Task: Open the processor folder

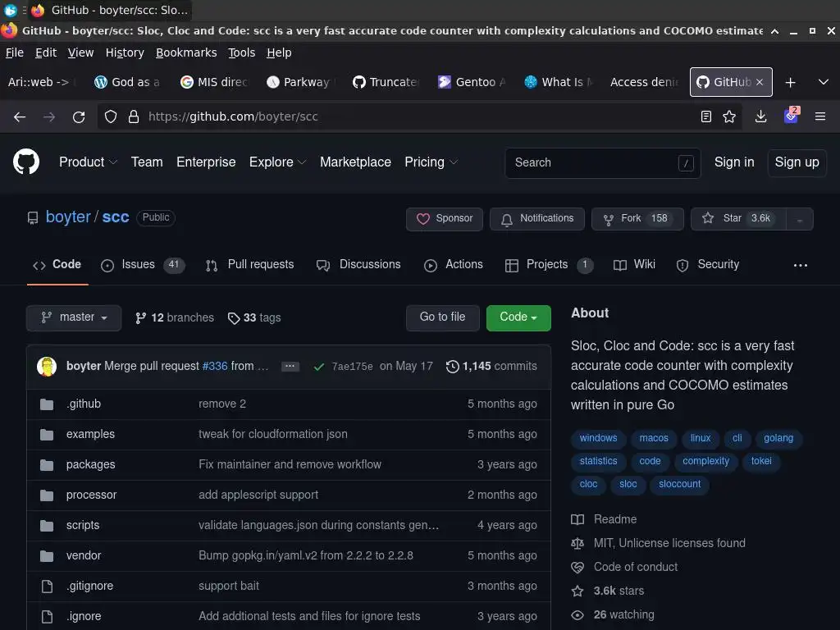Action: pyautogui.click(x=92, y=495)
